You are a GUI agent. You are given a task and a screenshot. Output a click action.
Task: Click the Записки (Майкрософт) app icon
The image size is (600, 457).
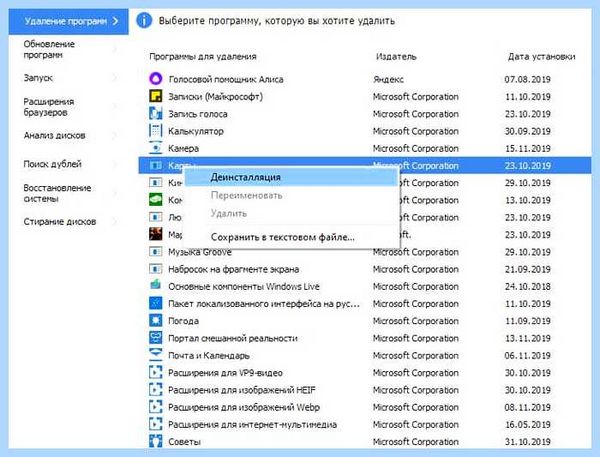pyautogui.click(x=155, y=96)
